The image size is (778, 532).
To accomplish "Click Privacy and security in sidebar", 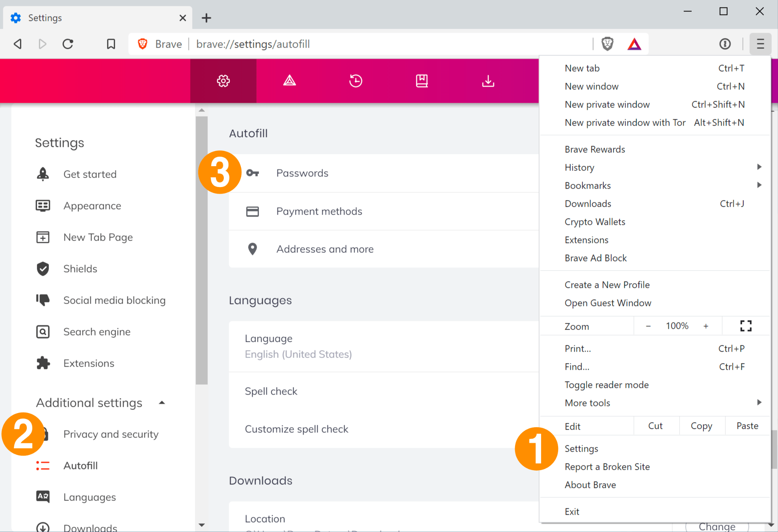I will pyautogui.click(x=110, y=434).
